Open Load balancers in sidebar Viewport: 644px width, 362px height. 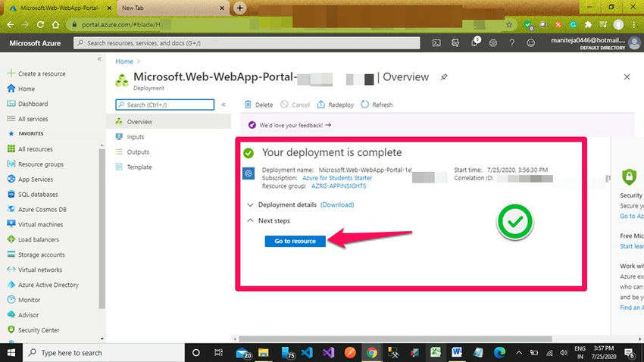[x=33, y=239]
